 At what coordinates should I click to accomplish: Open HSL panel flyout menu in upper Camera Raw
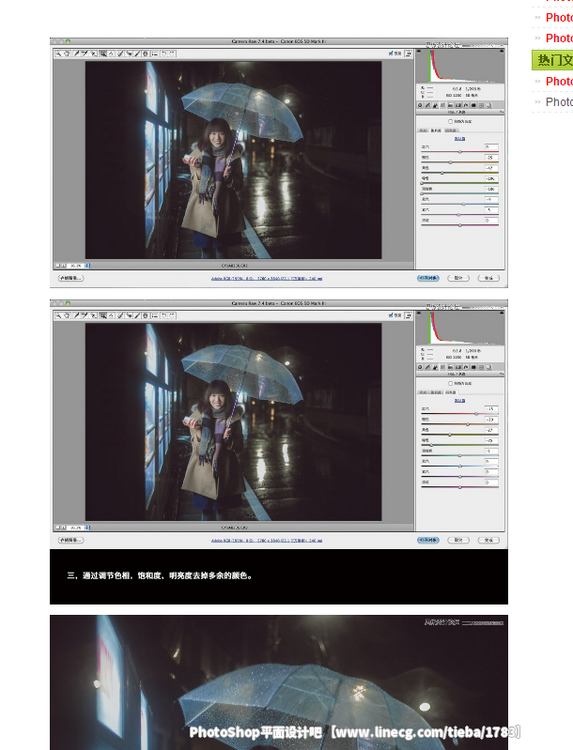[x=502, y=112]
